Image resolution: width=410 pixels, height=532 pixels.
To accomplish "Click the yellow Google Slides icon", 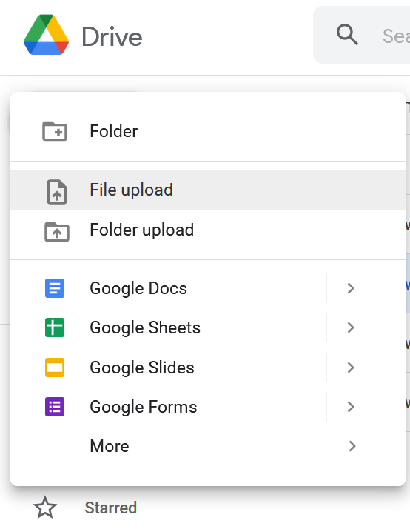I will [55, 368].
